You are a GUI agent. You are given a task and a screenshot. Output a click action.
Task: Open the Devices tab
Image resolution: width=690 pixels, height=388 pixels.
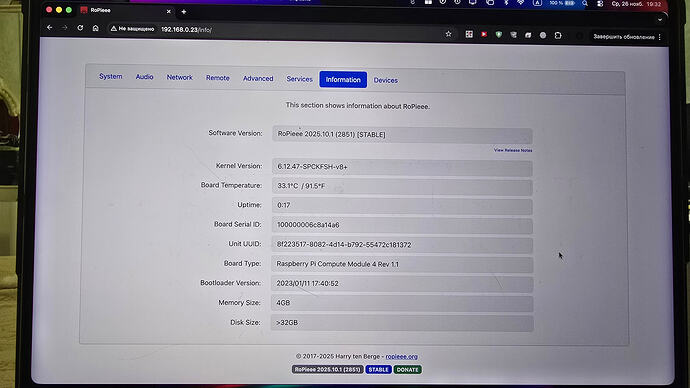point(385,81)
